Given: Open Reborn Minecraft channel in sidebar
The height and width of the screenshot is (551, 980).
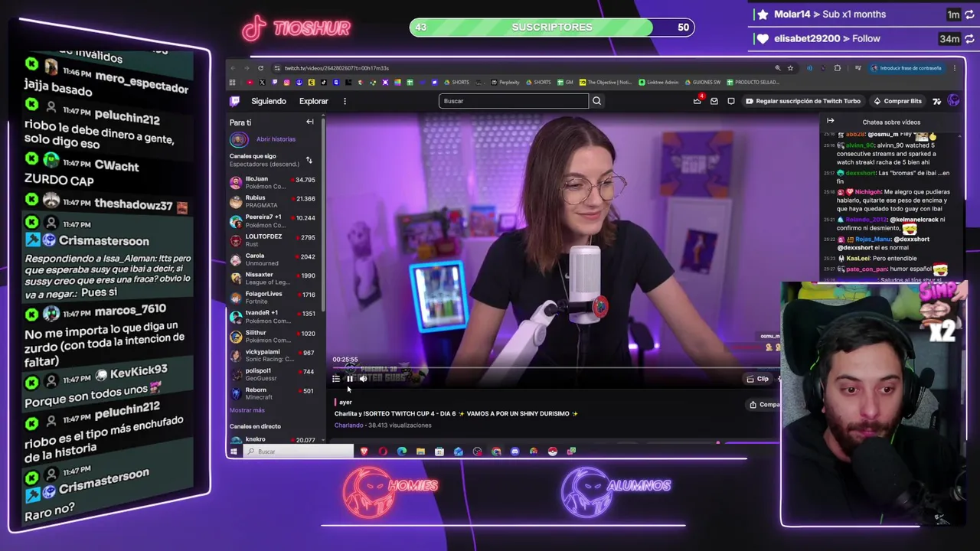Looking at the screenshot, I should pos(273,393).
